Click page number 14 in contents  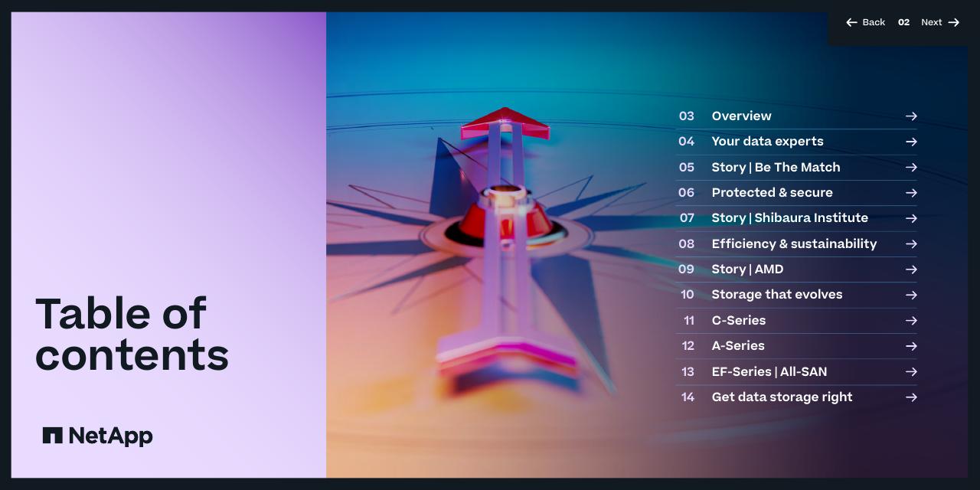pyautogui.click(x=688, y=397)
